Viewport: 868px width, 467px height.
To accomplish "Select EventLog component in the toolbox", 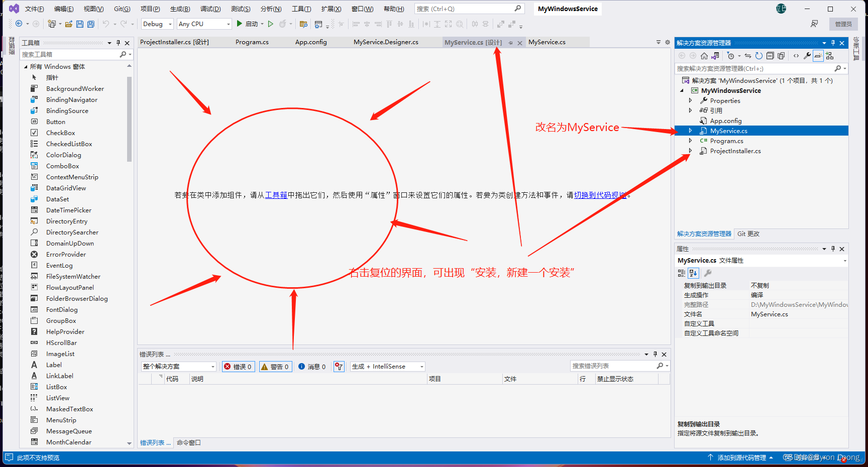I will [59, 266].
